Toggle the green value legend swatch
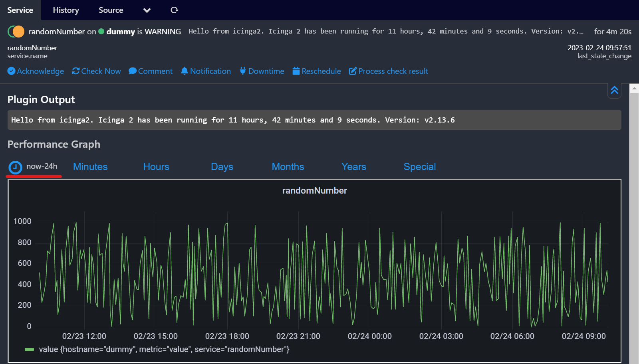 pyautogui.click(x=29, y=350)
